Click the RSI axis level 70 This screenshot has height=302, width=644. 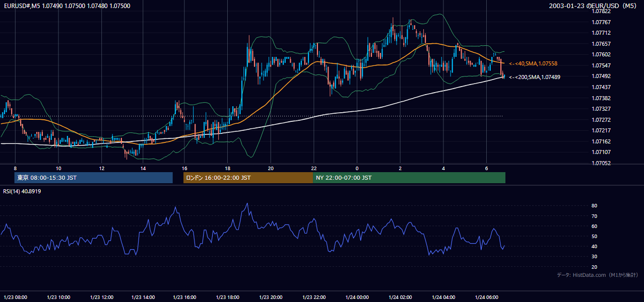pyautogui.click(x=594, y=216)
